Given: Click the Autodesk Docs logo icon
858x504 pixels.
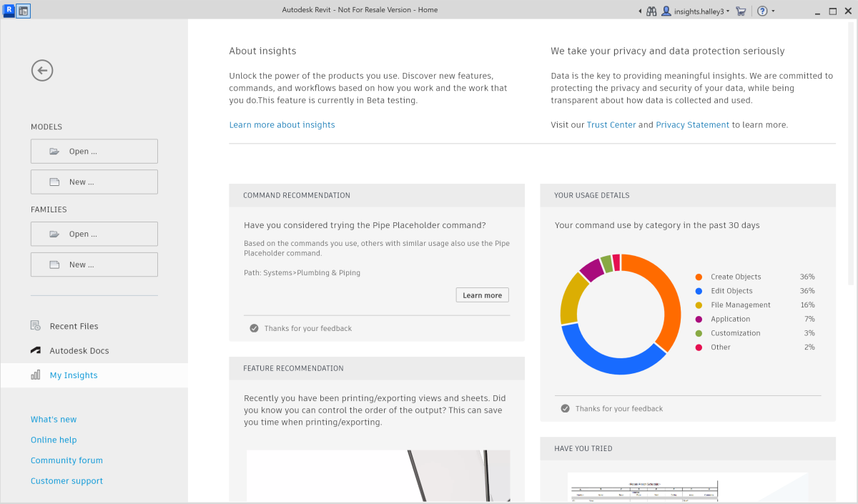Looking at the screenshot, I should coord(36,351).
